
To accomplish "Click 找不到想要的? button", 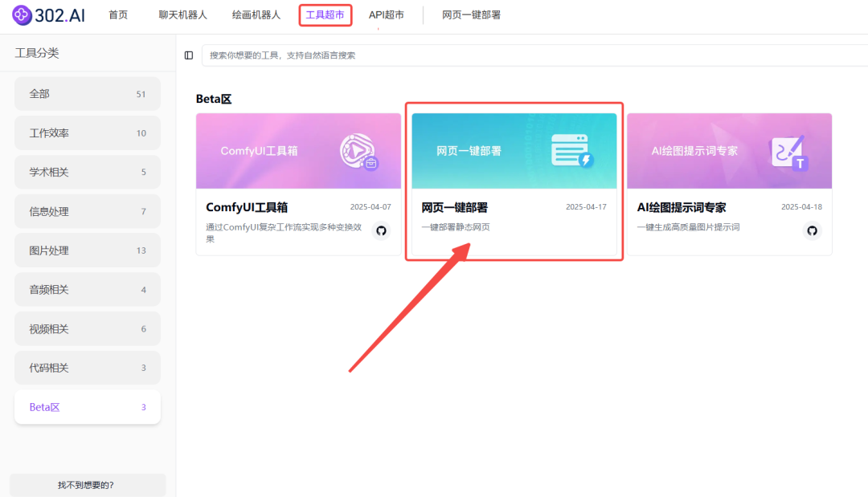I will pyautogui.click(x=88, y=485).
